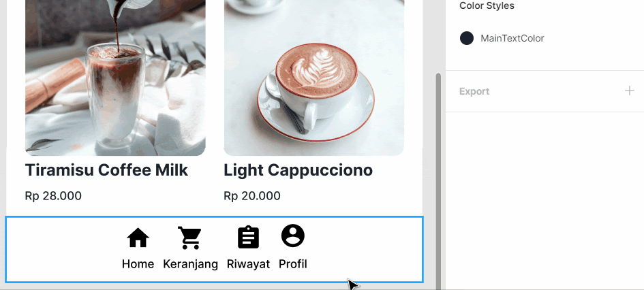
Task: Select the Tiramisu Coffee Milk photo
Action: click(115, 78)
